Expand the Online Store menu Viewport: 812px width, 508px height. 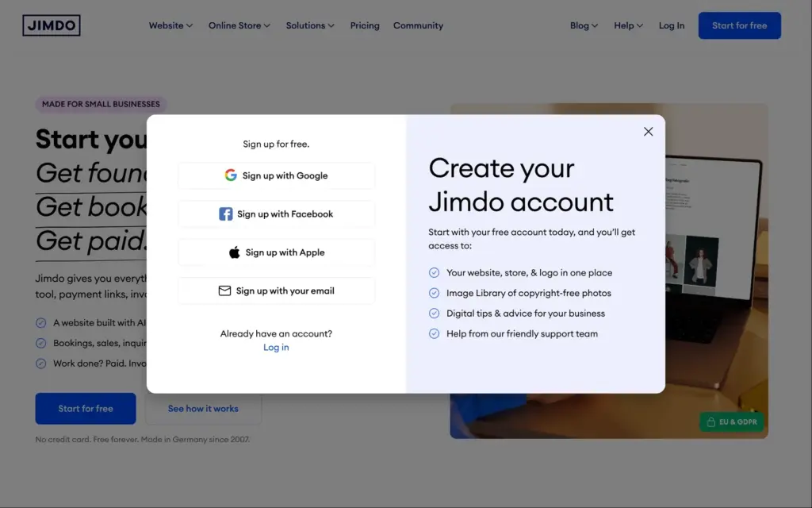[239, 25]
